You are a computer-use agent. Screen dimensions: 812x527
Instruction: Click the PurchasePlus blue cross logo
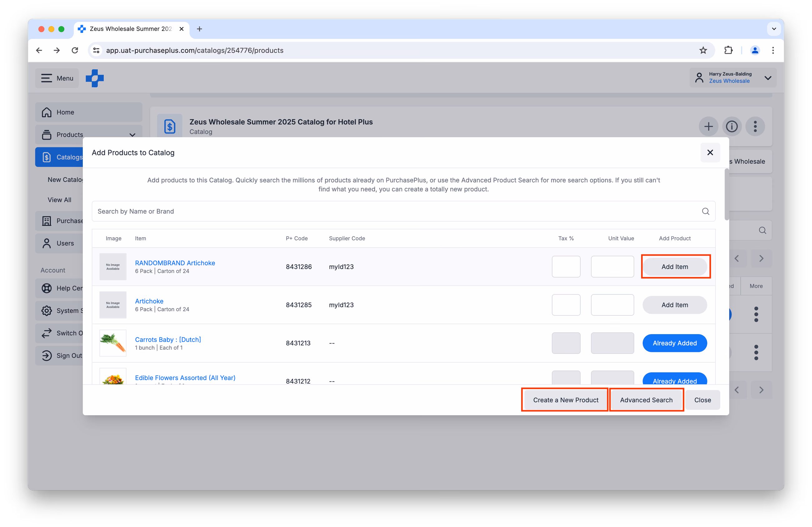click(x=95, y=78)
